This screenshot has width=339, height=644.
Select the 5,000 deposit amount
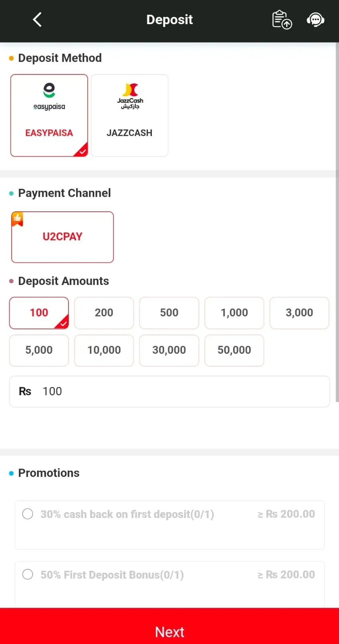(x=39, y=350)
